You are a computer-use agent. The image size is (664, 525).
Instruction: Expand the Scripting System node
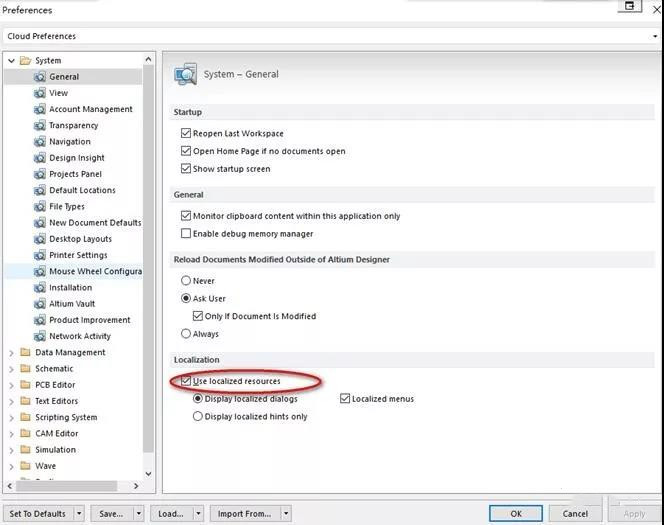point(11,418)
